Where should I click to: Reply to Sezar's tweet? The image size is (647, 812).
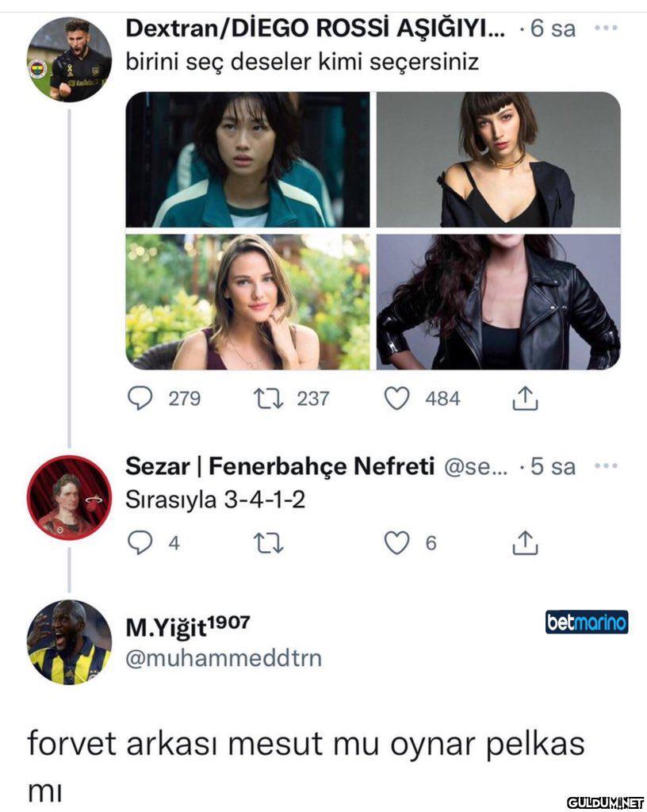click(140, 543)
